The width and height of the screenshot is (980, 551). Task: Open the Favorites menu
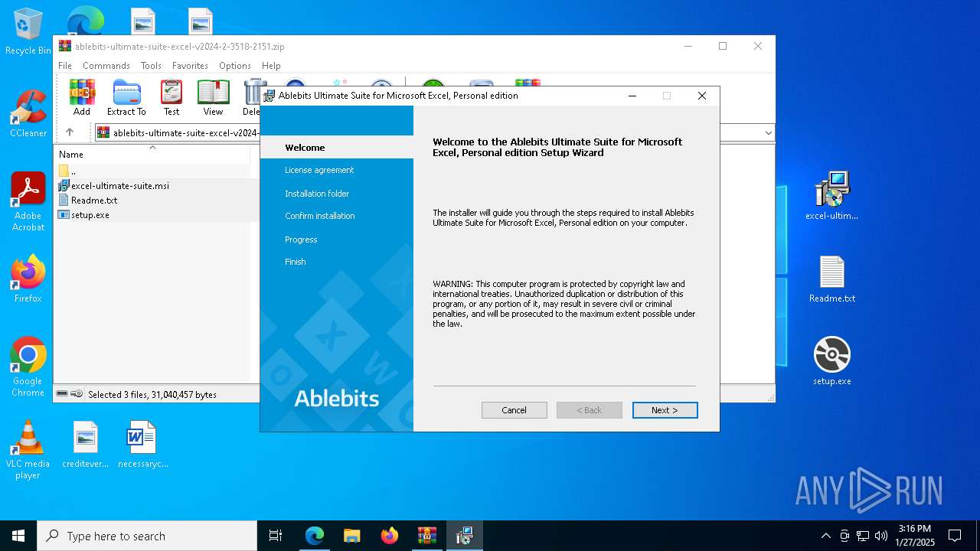point(190,66)
